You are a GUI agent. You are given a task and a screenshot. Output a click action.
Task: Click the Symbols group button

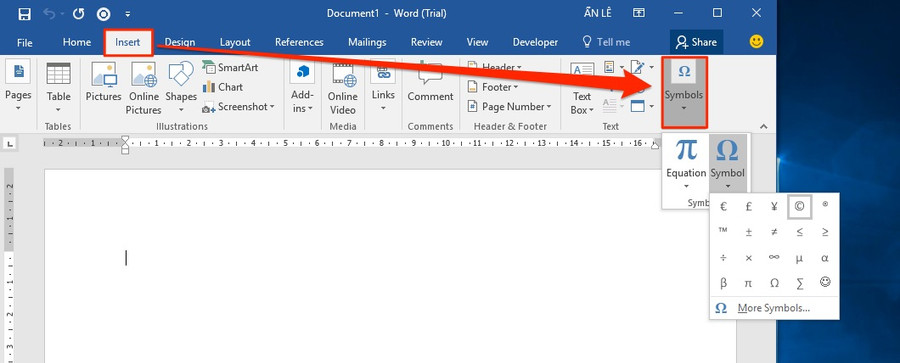coord(684,92)
